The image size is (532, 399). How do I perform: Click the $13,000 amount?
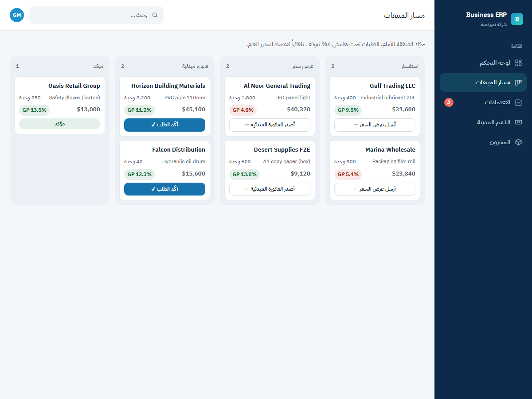pyautogui.click(x=88, y=110)
